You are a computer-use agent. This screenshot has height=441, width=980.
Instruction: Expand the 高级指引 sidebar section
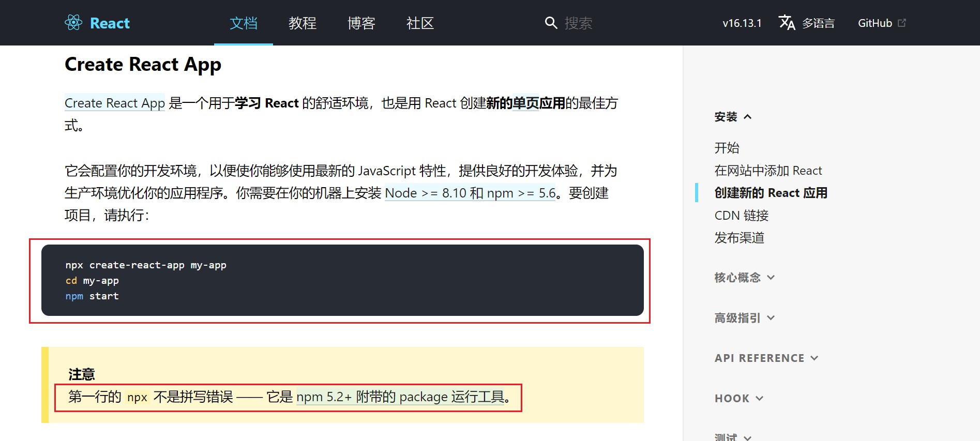(x=744, y=318)
